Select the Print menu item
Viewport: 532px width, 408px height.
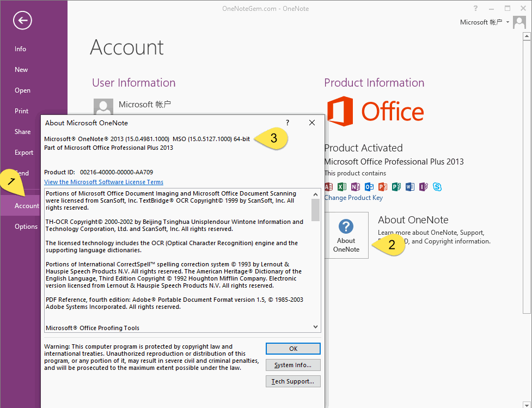(x=21, y=111)
